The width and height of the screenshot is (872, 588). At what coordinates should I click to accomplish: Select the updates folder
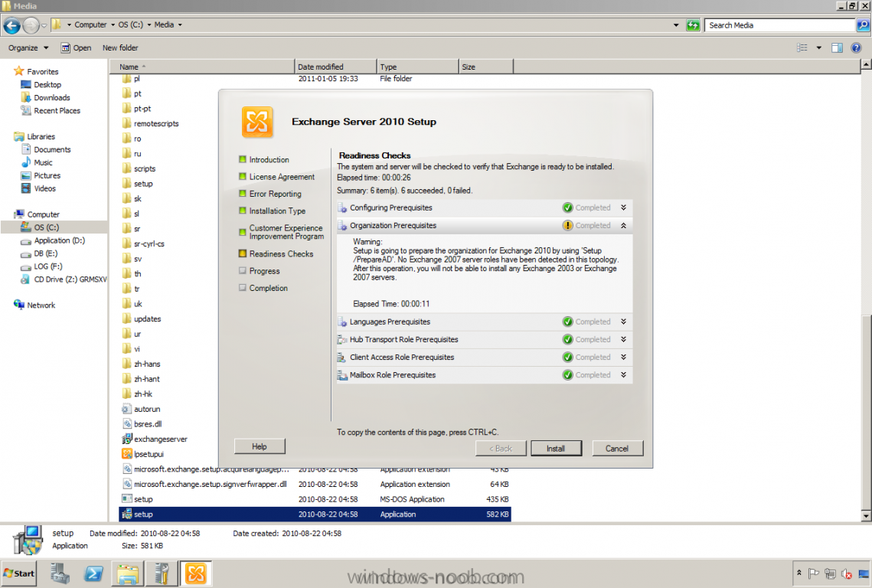pos(142,318)
